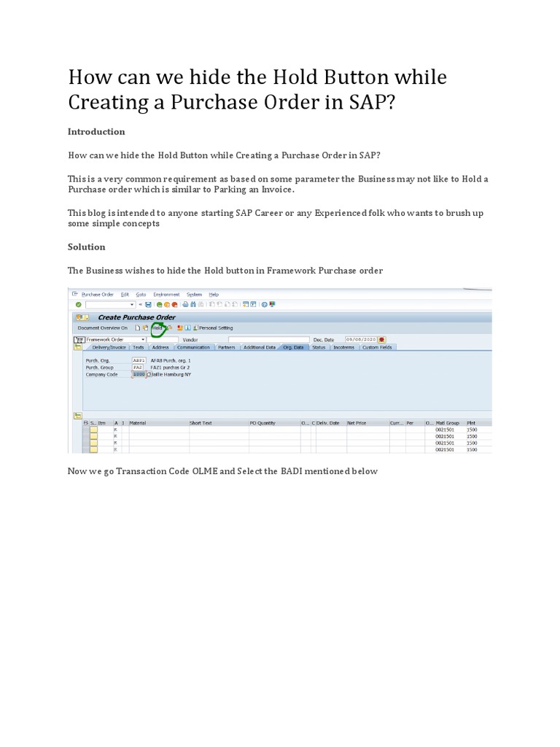Click the select-all icon in item table
560x747 pixels.
(x=86, y=423)
